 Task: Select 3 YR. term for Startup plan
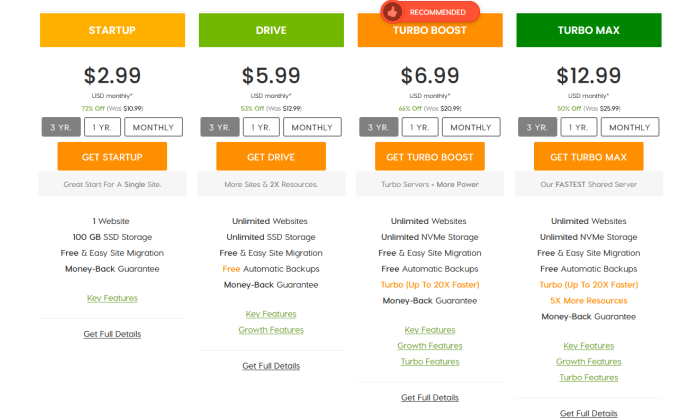click(x=60, y=127)
